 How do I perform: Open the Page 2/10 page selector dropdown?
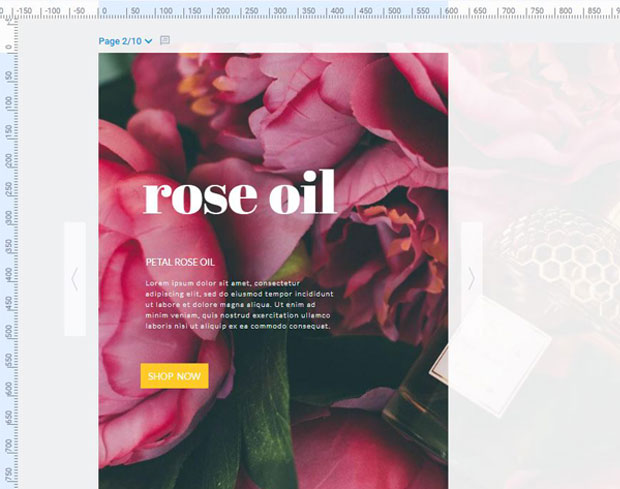pyautogui.click(x=125, y=41)
